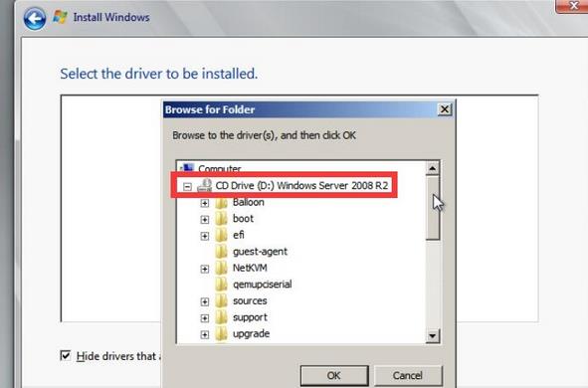Screen dimensions: 588x388
Task: Confirm folder selection with OK
Action: [x=334, y=375]
